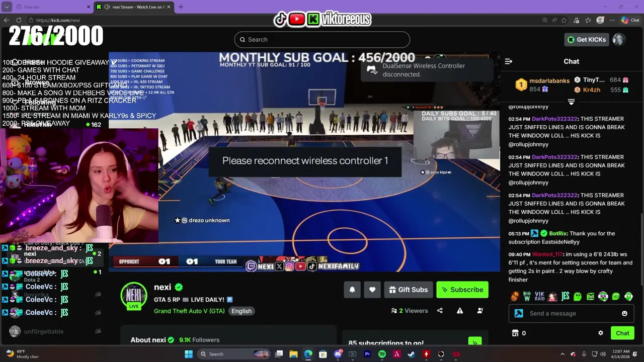Open the user moderation icon beside report
This screenshot has width=644, height=362.
(x=480, y=311)
